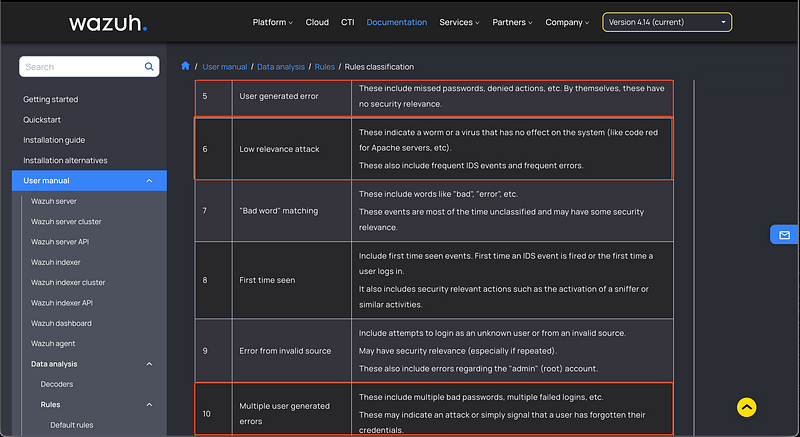800x437 pixels.
Task: Select the Documentation nav item
Action: point(396,22)
